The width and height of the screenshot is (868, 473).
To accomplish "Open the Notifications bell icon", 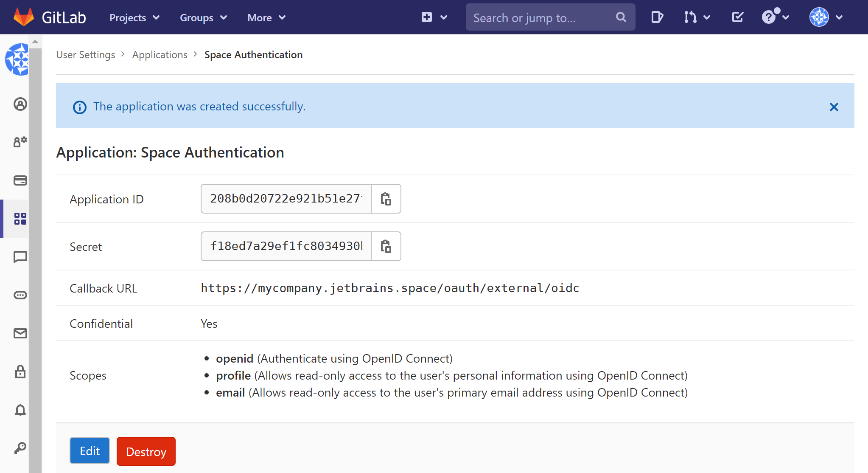I will (20, 410).
